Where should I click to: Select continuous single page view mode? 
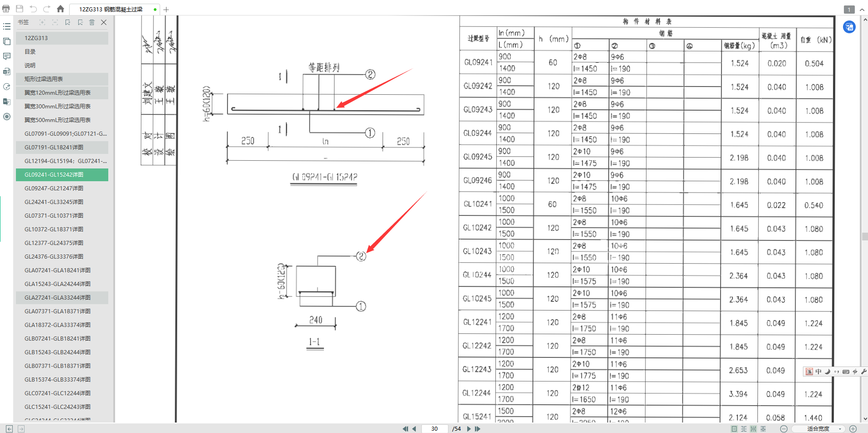[x=753, y=428]
